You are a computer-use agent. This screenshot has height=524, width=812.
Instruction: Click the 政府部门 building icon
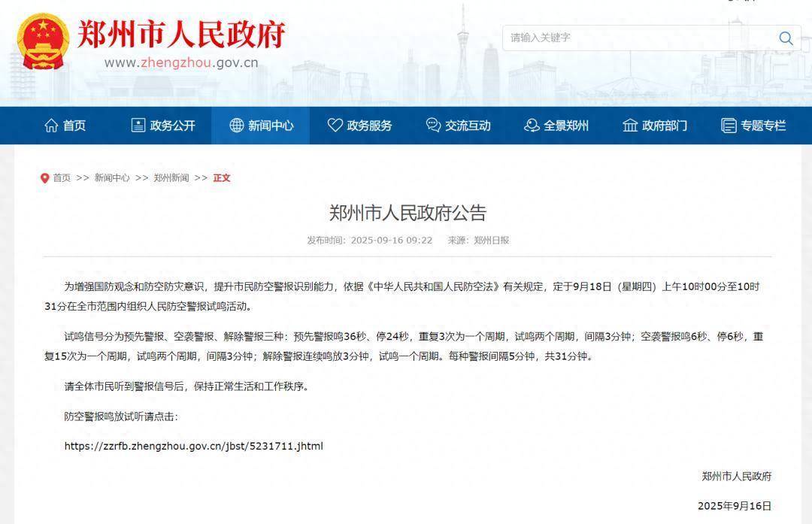pyautogui.click(x=630, y=126)
